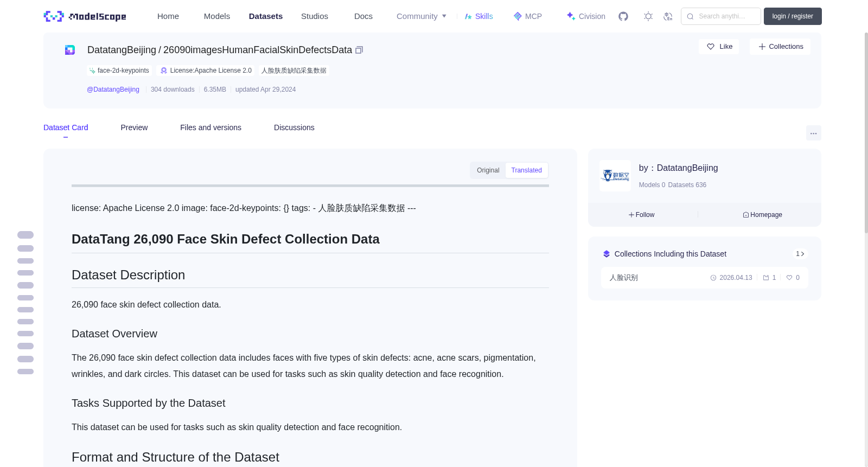Image resolution: width=868 pixels, height=467 pixels.
Task: Follow the DatatangBeijing organization
Action: pos(642,215)
